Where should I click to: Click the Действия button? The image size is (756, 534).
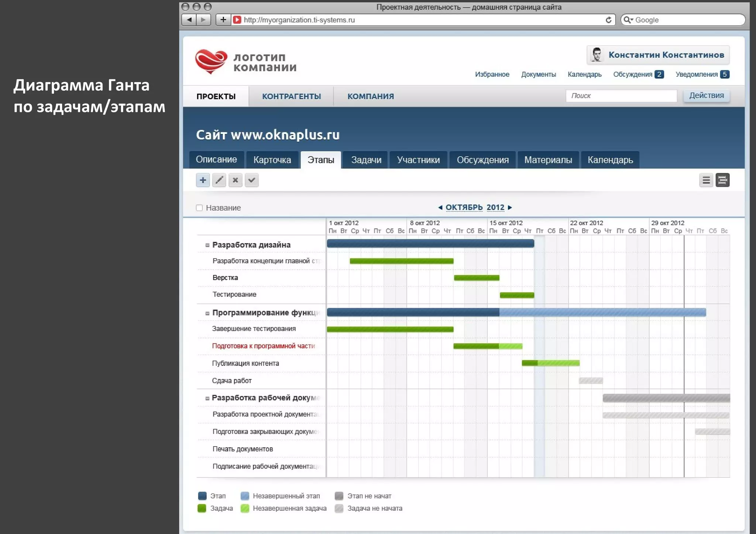point(706,96)
